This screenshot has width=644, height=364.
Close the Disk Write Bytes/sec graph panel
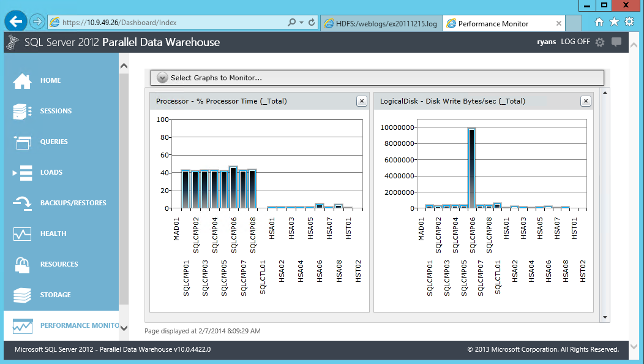pos(586,101)
